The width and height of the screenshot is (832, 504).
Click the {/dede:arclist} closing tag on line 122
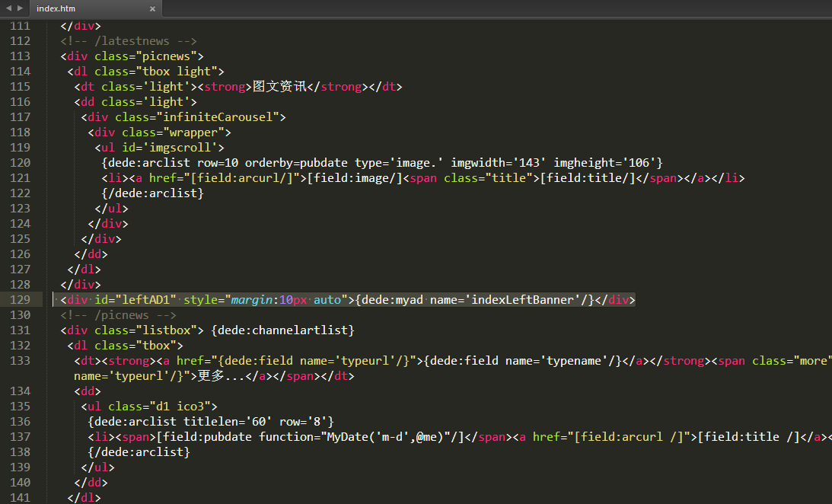point(153,193)
